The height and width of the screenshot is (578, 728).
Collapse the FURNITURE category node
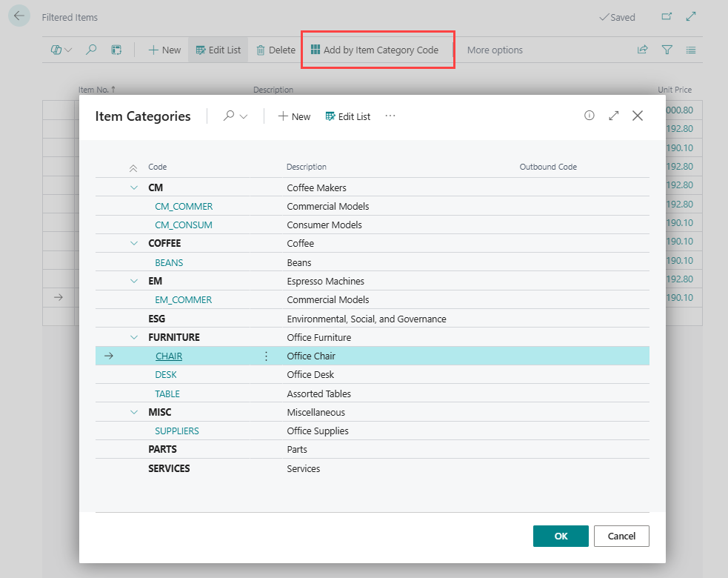pyautogui.click(x=134, y=337)
